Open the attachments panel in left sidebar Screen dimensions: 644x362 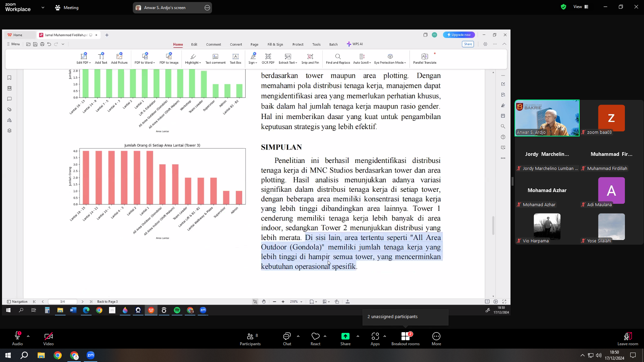coord(9,110)
